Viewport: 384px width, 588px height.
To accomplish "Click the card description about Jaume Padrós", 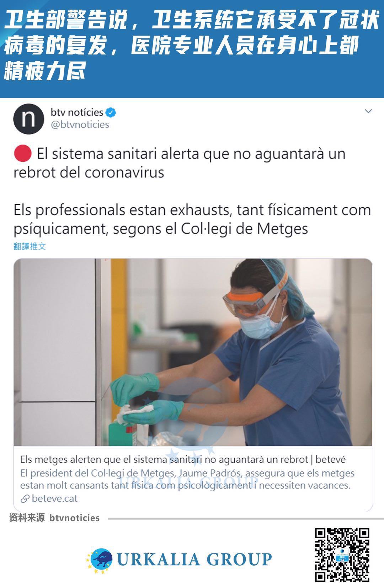I will (x=187, y=479).
